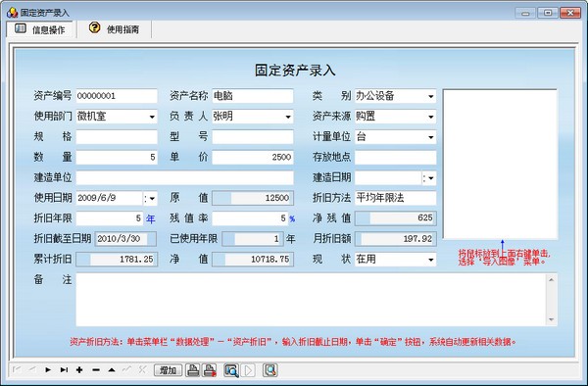Click the grayed play triangle toolbar button

[x=248, y=370]
